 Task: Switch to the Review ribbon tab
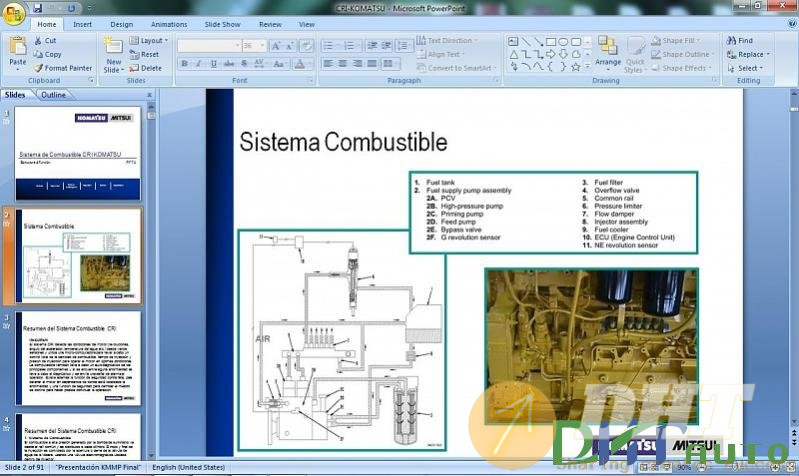(270, 24)
